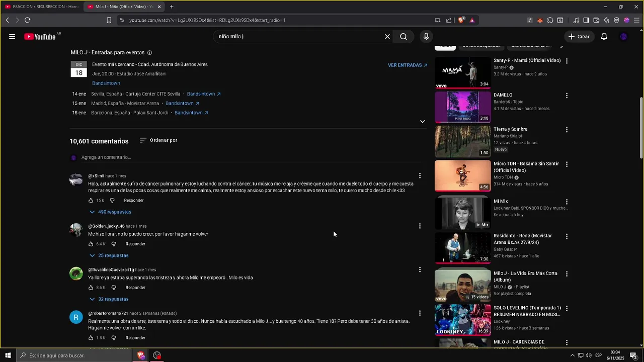The height and width of the screenshot is (362, 644).
Task: Open options menu for DAMELO video
Action: click(x=567, y=96)
